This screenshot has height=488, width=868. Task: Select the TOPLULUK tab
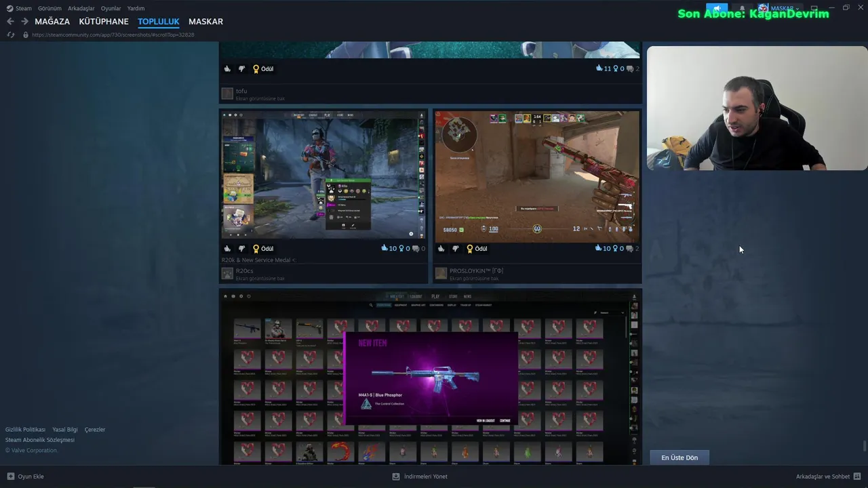point(159,22)
